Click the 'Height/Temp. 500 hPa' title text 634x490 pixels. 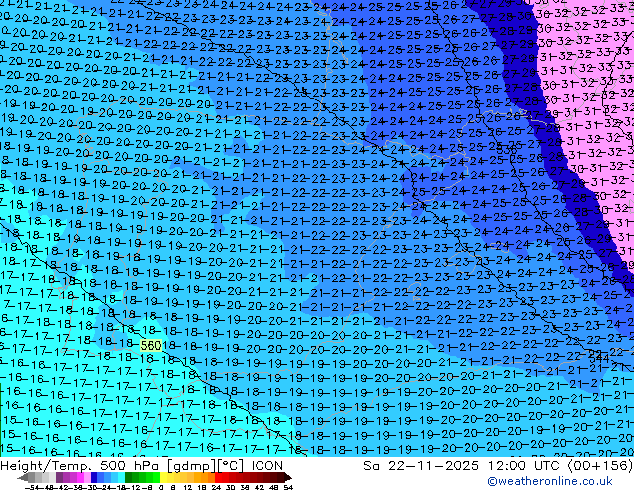(80, 466)
